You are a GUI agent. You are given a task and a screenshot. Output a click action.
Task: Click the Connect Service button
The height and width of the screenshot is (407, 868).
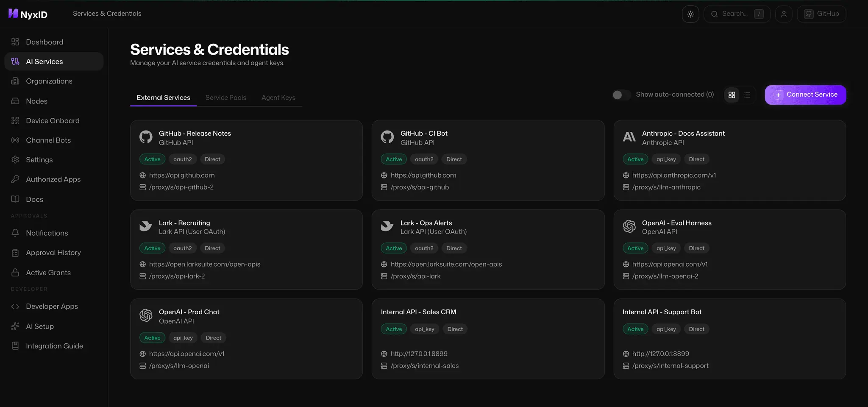805,95
